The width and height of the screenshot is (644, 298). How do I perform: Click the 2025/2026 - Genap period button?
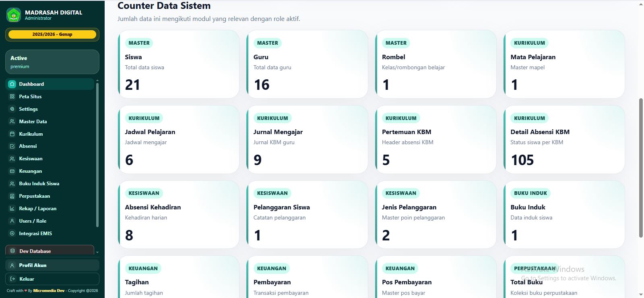[52, 35]
